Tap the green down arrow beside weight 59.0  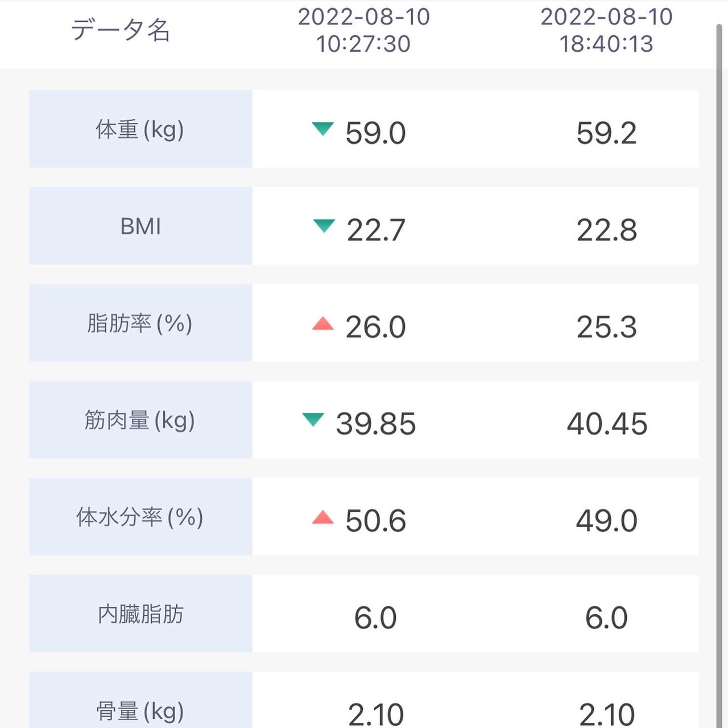point(323,129)
